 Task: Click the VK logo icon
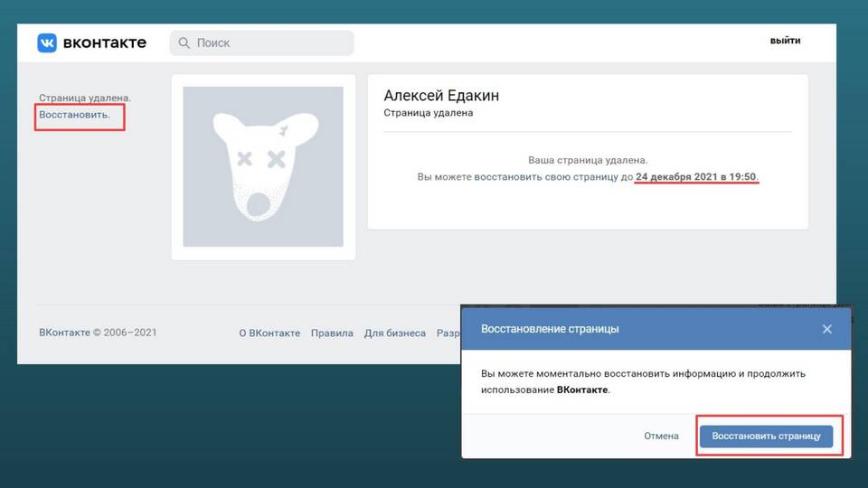[x=47, y=42]
